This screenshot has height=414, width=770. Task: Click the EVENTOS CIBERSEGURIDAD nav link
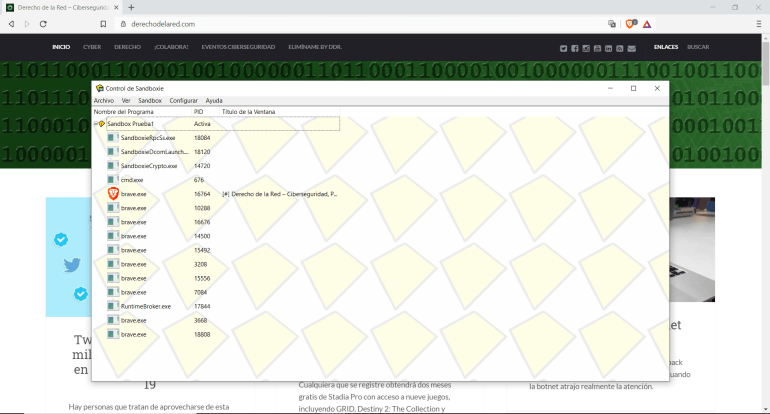pos(238,47)
